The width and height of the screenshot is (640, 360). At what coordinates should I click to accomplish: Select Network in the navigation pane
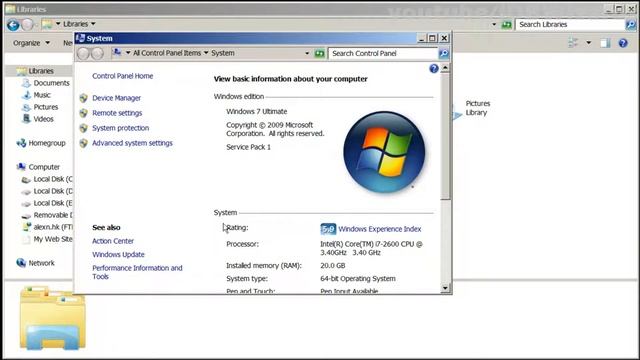pos(41,263)
